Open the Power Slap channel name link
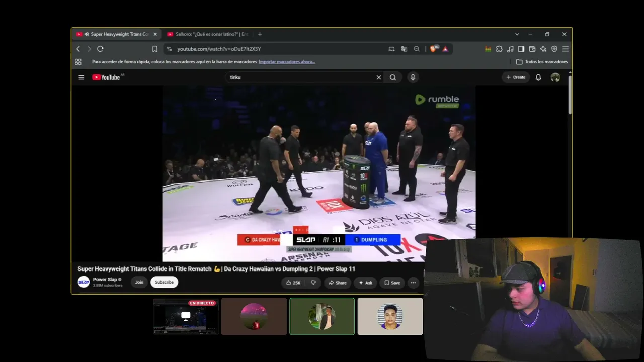Screen dimensions: 644x362 [105, 280]
